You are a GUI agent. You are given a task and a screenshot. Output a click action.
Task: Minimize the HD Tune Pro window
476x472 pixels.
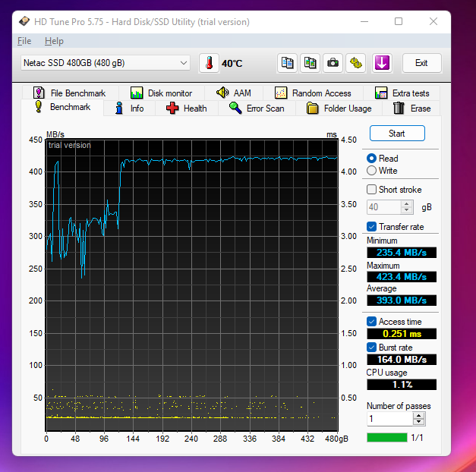[364, 21]
